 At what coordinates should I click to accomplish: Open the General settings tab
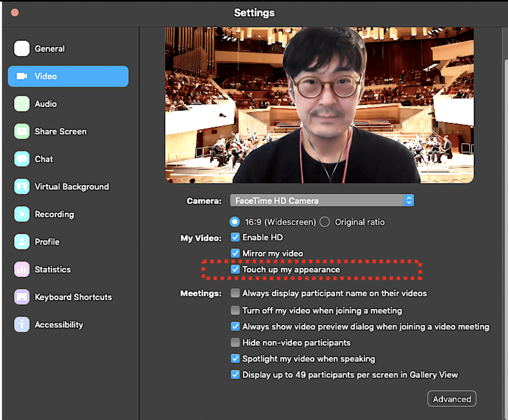68,49
